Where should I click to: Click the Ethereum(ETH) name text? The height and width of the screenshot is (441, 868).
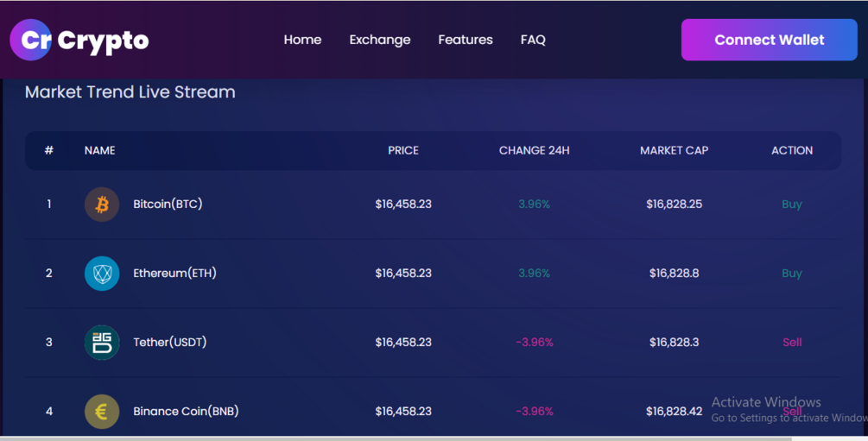coord(174,274)
